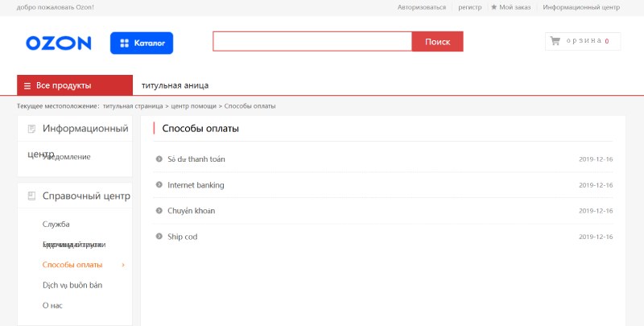The width and height of the screenshot is (644, 326).
Task: Open the Каталог catalog button
Action: click(142, 43)
